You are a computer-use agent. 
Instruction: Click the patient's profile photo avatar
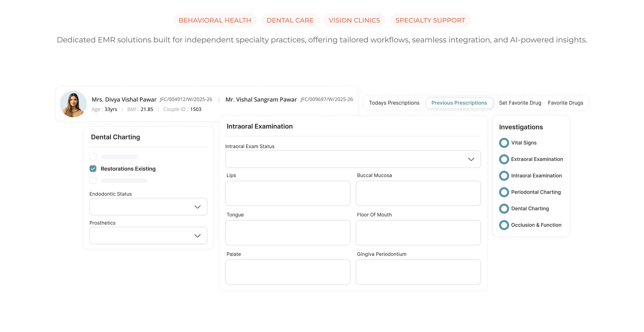[73, 104]
